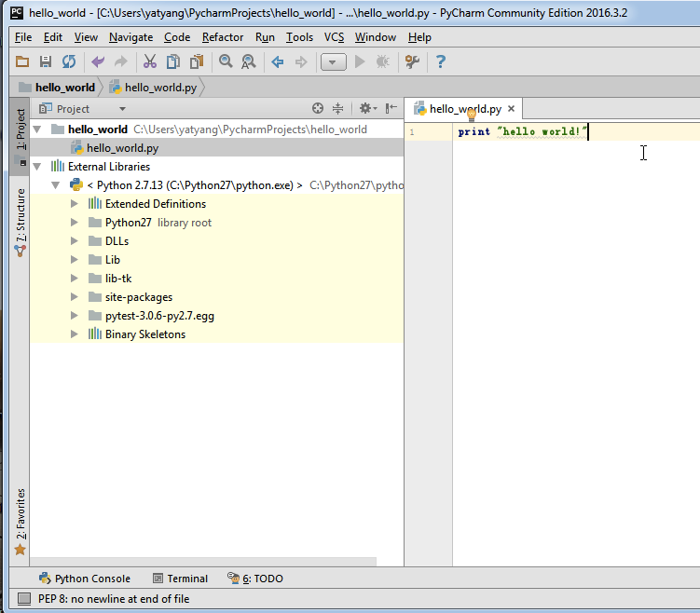Click the Redo toolbar icon
Image resolution: width=700 pixels, height=613 pixels.
(120, 61)
